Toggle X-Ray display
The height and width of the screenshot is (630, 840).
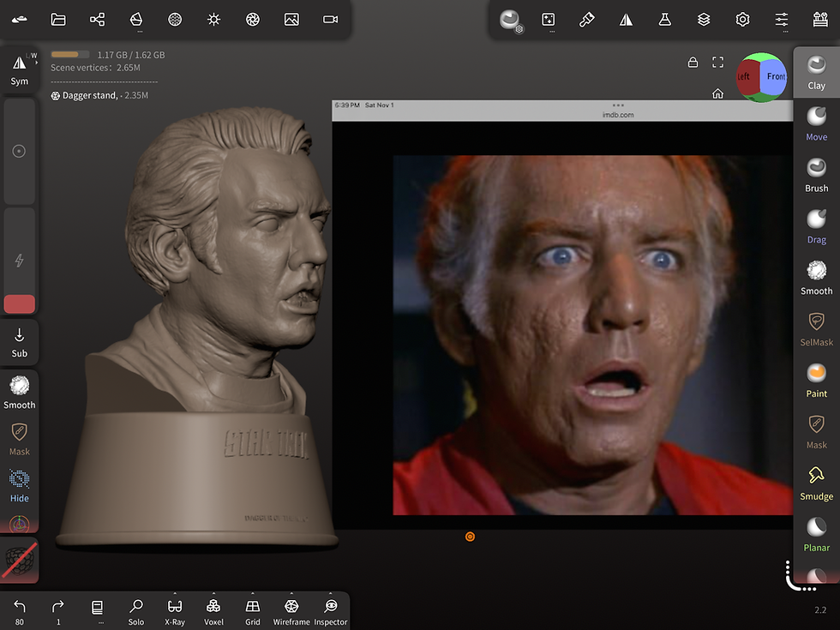pos(175,611)
